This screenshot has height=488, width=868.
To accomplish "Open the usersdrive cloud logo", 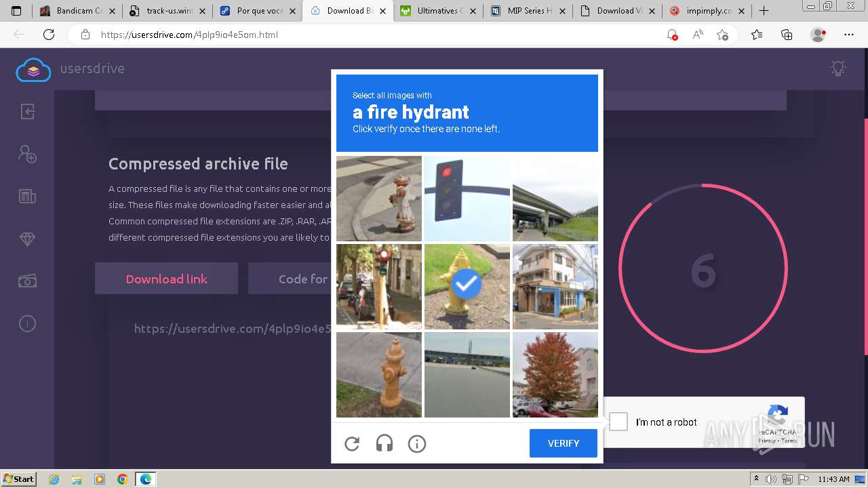I will [x=33, y=69].
